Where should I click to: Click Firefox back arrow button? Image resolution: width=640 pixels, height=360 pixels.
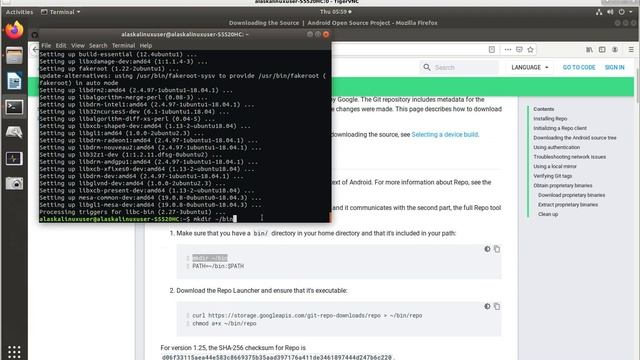click(35, 50)
